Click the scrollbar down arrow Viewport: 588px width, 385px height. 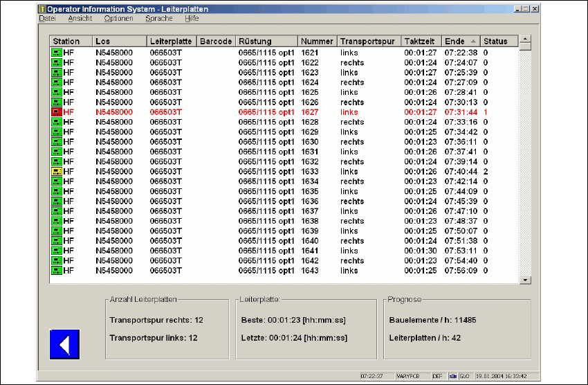[x=525, y=280]
